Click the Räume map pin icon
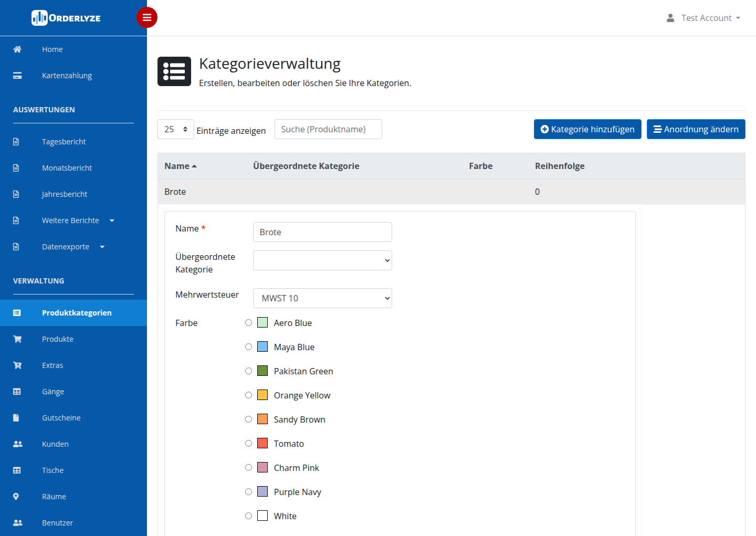The width and height of the screenshot is (756, 536). [x=16, y=497]
